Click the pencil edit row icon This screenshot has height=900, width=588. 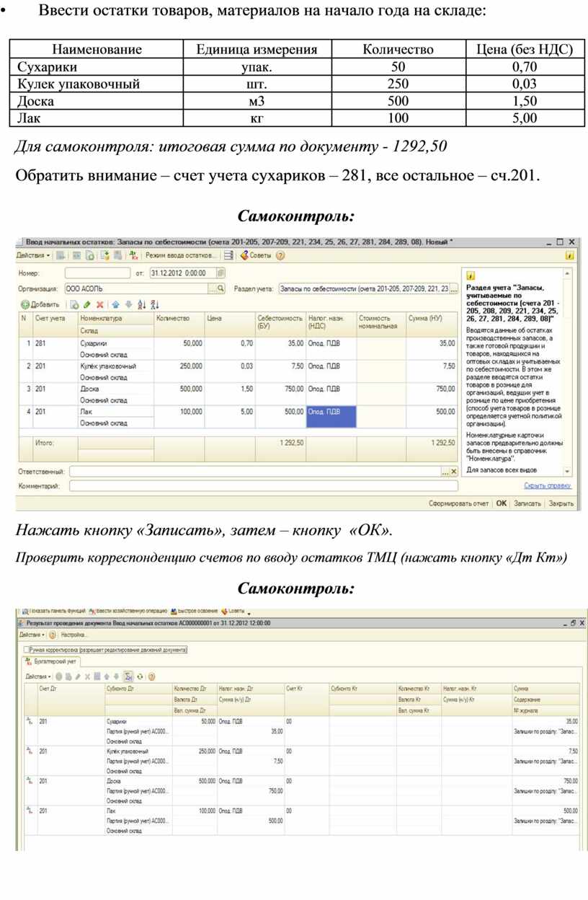87,305
